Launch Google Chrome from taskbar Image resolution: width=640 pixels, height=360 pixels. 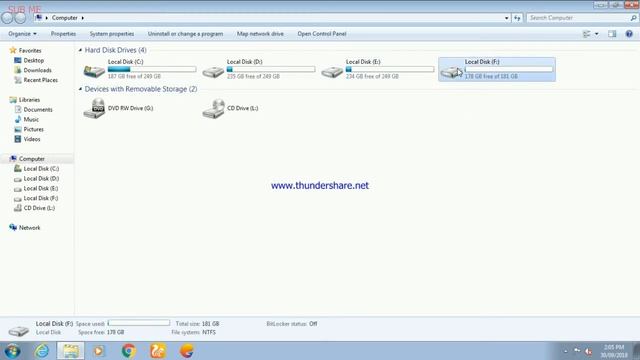[x=129, y=351]
